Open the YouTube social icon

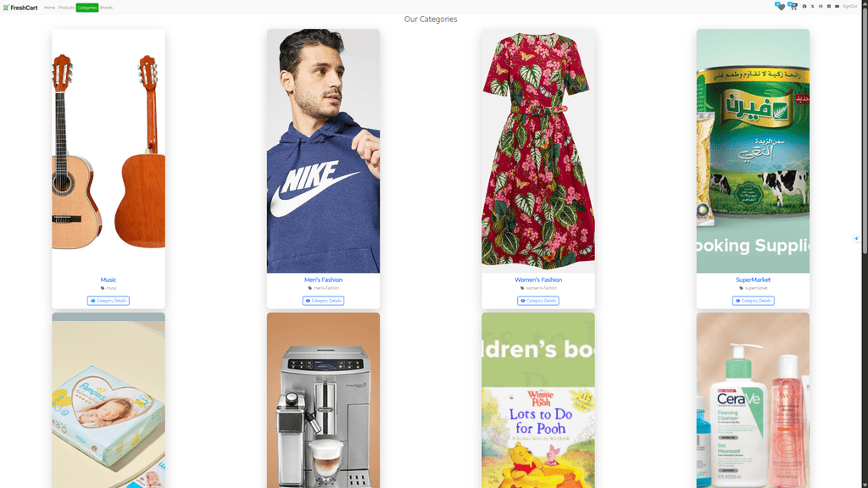[837, 7]
